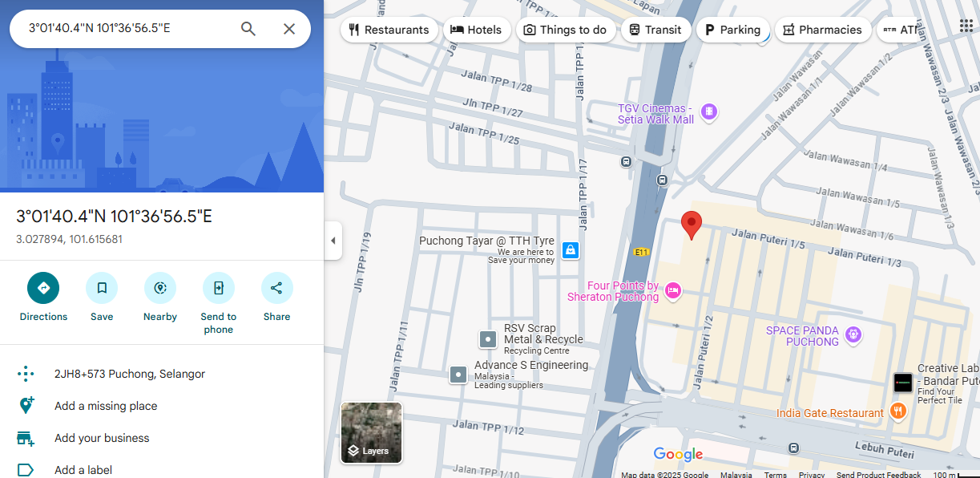This screenshot has height=478, width=980.
Task: Click the Jalan TPP 1/12 street label
Action: [488, 428]
